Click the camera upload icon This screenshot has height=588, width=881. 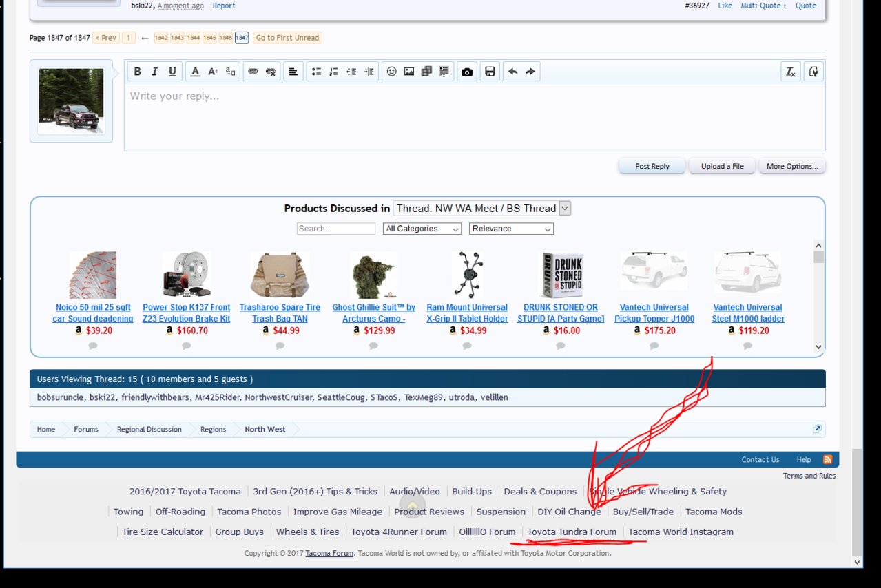coord(467,72)
